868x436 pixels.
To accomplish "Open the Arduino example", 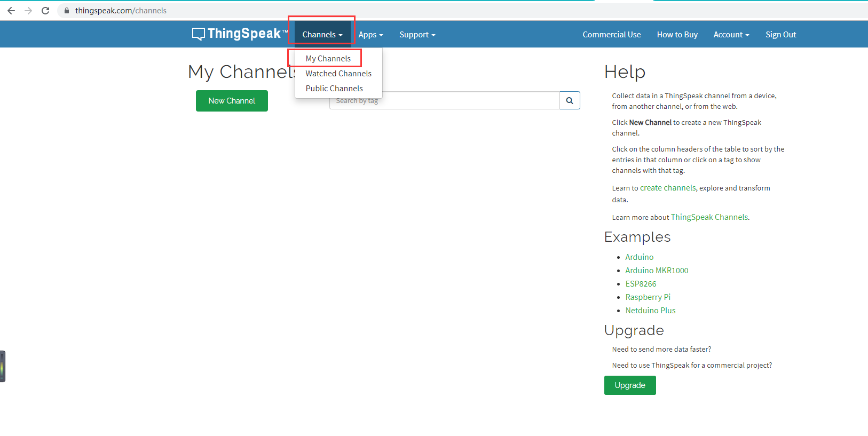I will point(640,257).
